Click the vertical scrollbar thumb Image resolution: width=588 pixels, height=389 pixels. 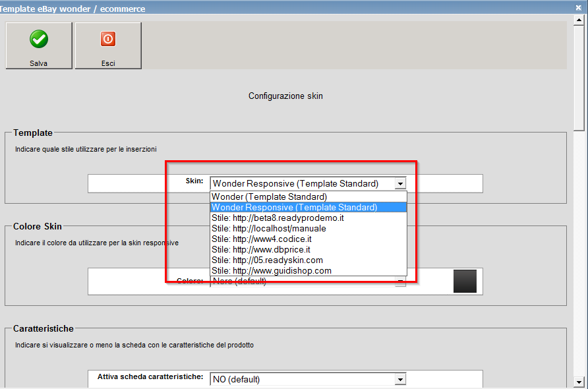click(579, 78)
